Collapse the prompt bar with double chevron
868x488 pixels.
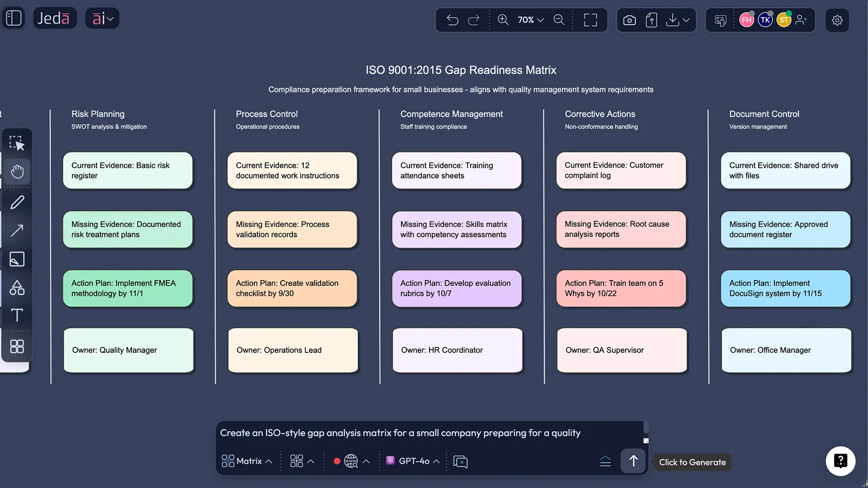tap(606, 461)
